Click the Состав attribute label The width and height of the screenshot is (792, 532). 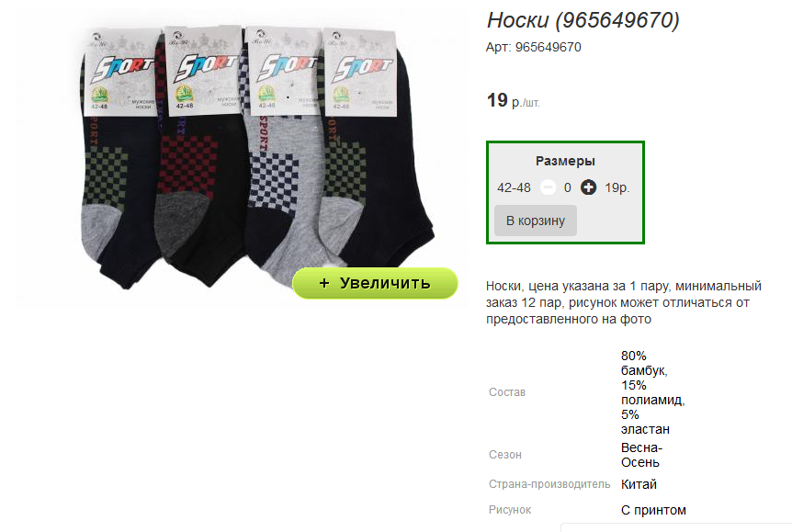point(507,392)
